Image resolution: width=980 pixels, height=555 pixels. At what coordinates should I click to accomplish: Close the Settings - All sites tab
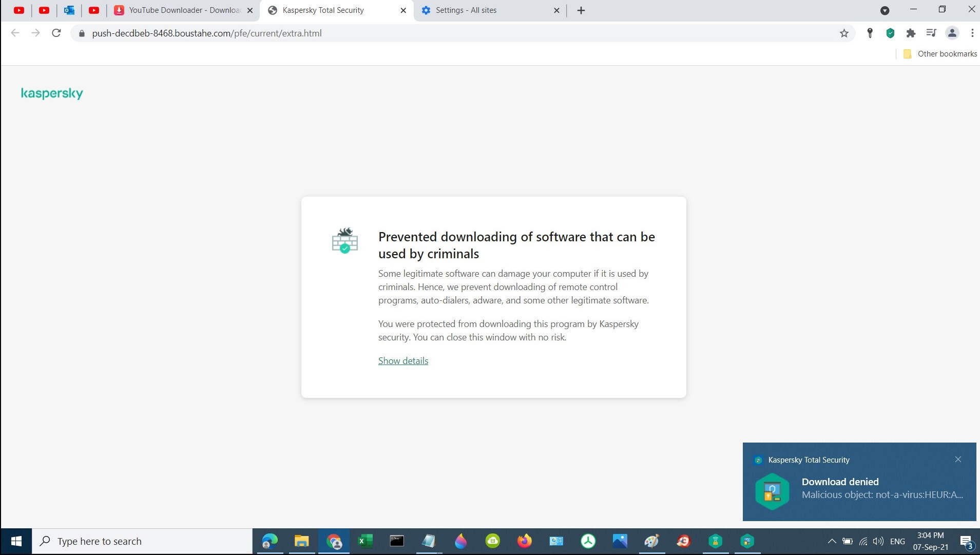556,10
